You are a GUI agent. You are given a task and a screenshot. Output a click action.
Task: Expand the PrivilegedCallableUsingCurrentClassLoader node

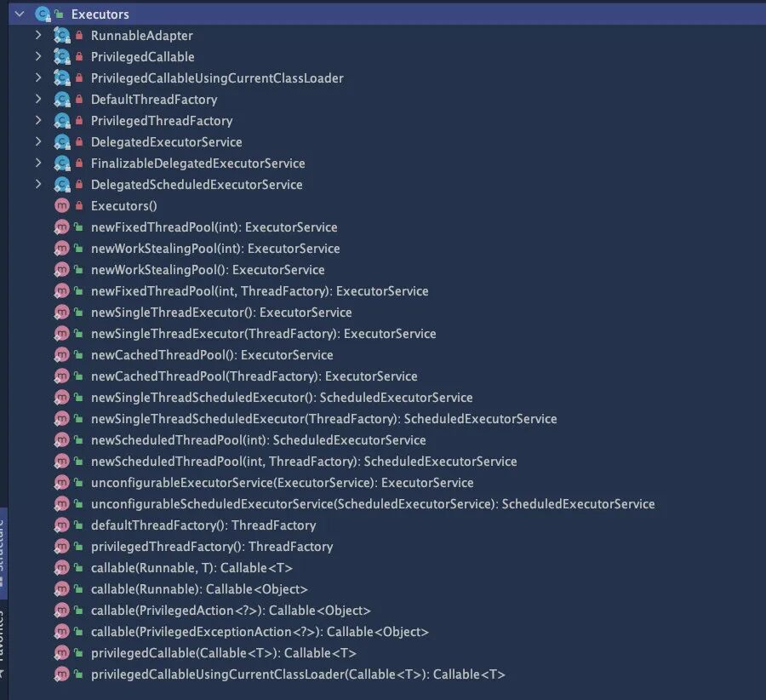click(38, 78)
